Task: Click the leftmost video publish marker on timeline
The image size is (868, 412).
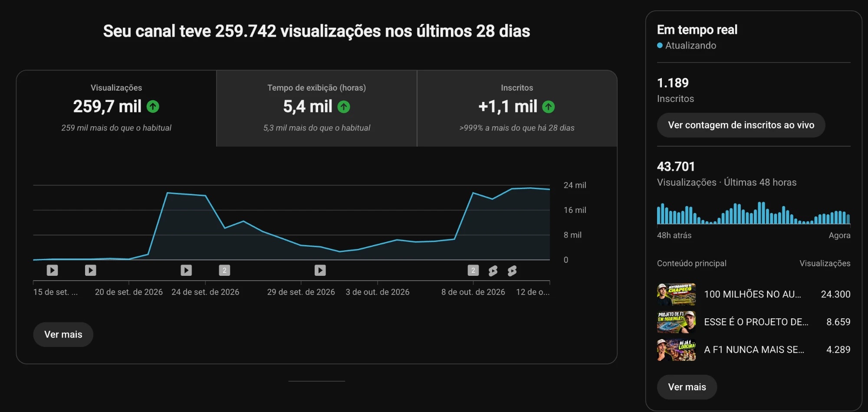Action: pos(52,270)
